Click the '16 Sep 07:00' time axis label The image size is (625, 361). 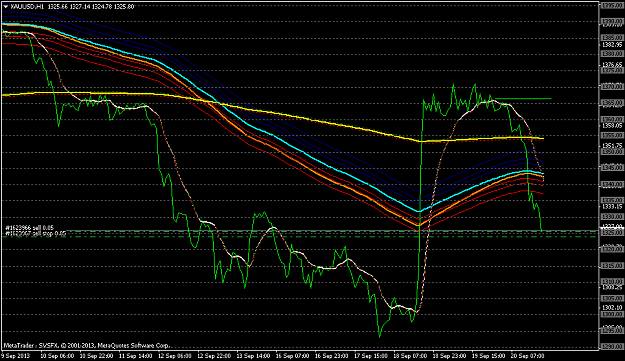pyautogui.click(x=292, y=356)
